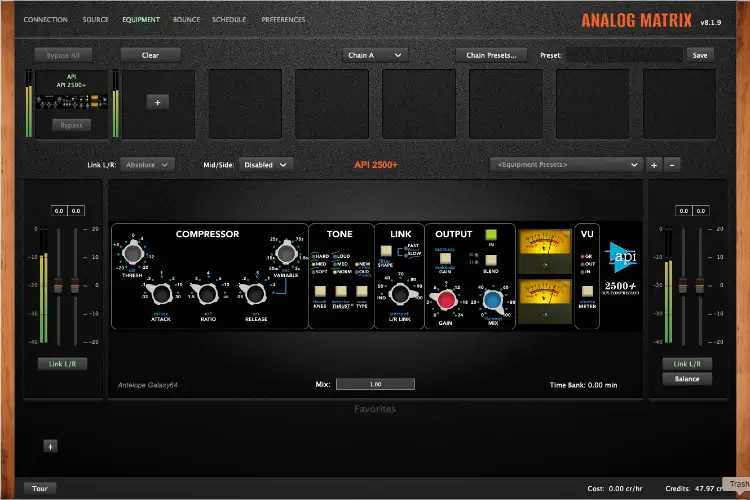This screenshot has height=500, width=750.
Task: Add equipment with the plus slot button
Action: pos(157,102)
